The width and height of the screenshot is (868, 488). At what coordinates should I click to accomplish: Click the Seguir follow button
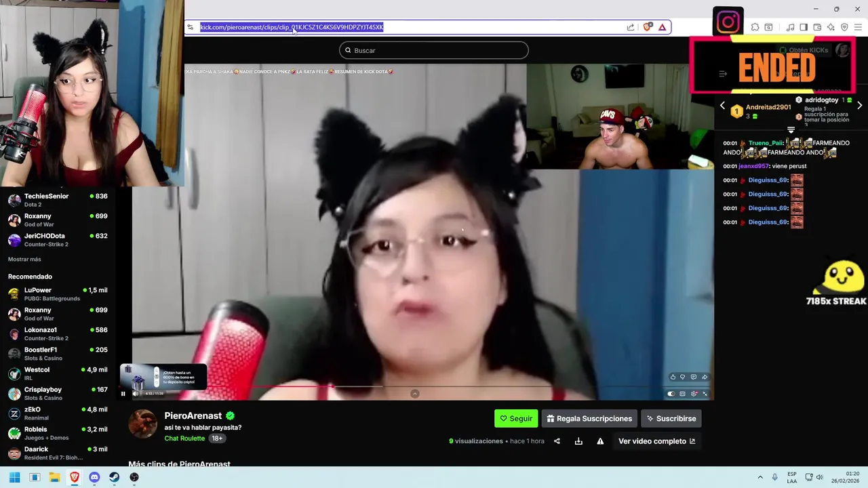tap(516, 418)
